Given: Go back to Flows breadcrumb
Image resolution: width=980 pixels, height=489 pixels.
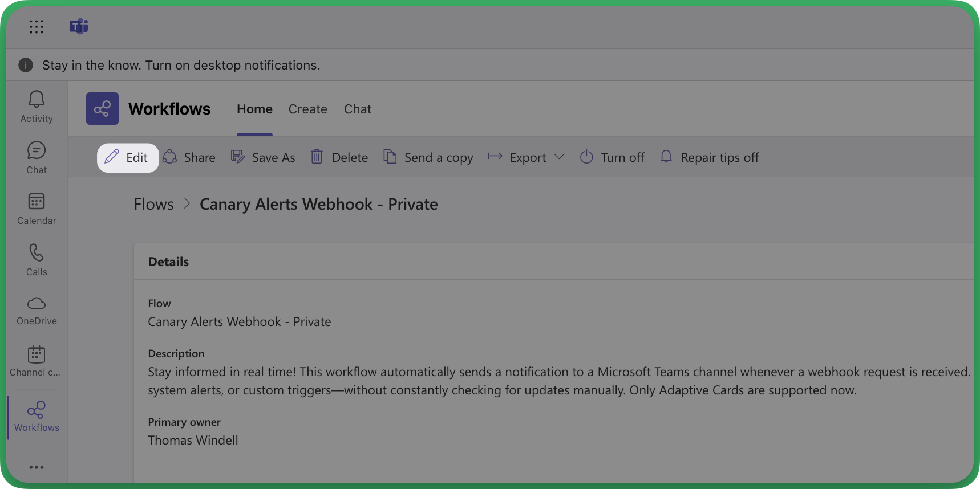Looking at the screenshot, I should [154, 205].
